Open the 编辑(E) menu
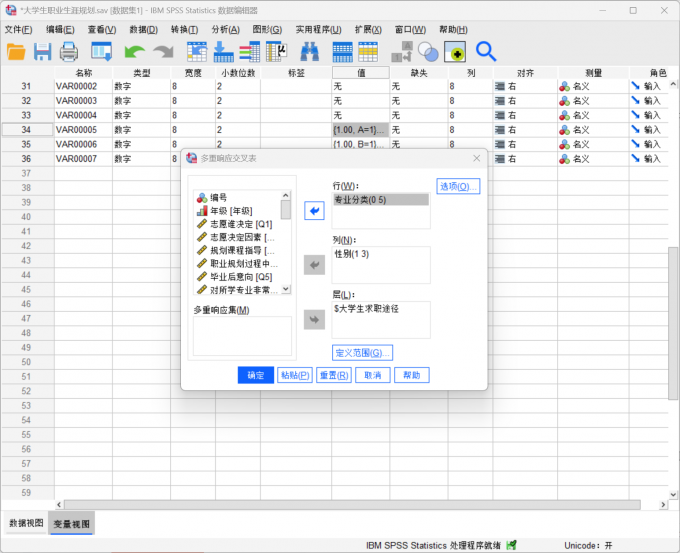Viewport: 680px width, 553px height. point(60,29)
